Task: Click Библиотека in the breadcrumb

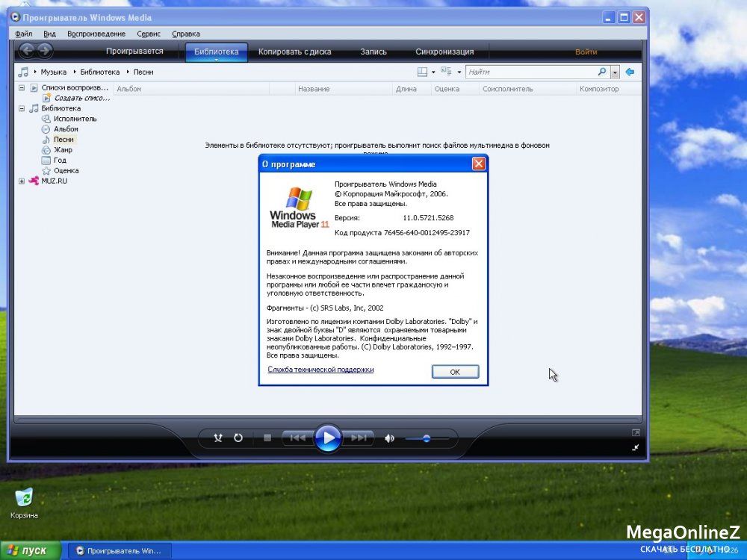Action: [99, 72]
